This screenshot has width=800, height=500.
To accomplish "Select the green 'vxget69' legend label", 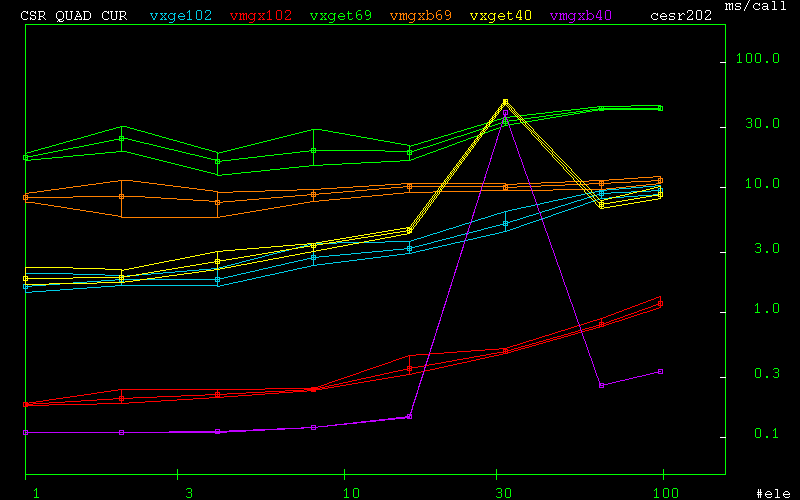I will [x=341, y=15].
